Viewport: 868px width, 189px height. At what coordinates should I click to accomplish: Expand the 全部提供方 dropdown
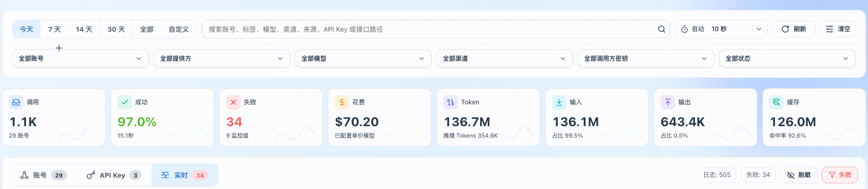(x=222, y=59)
